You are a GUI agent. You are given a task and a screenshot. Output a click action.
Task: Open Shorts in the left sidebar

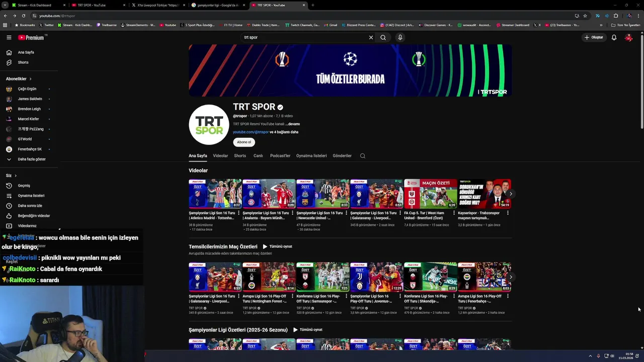29,62
